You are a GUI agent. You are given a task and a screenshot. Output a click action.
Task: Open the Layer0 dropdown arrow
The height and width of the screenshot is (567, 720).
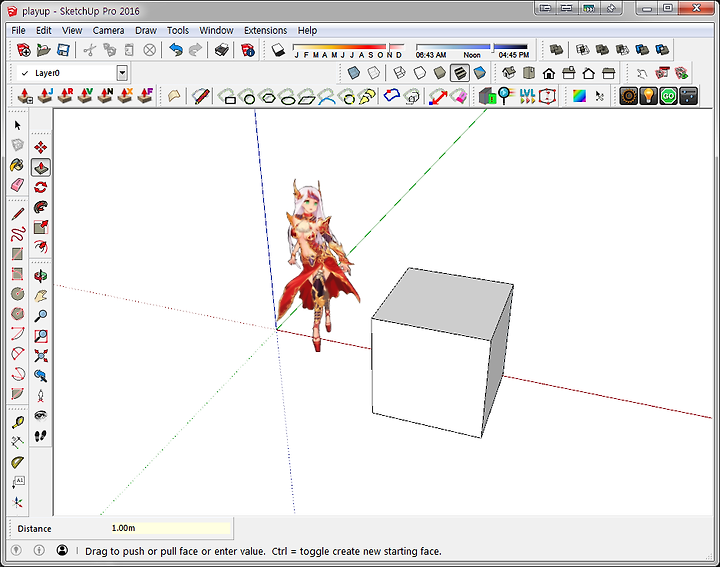[x=122, y=73]
